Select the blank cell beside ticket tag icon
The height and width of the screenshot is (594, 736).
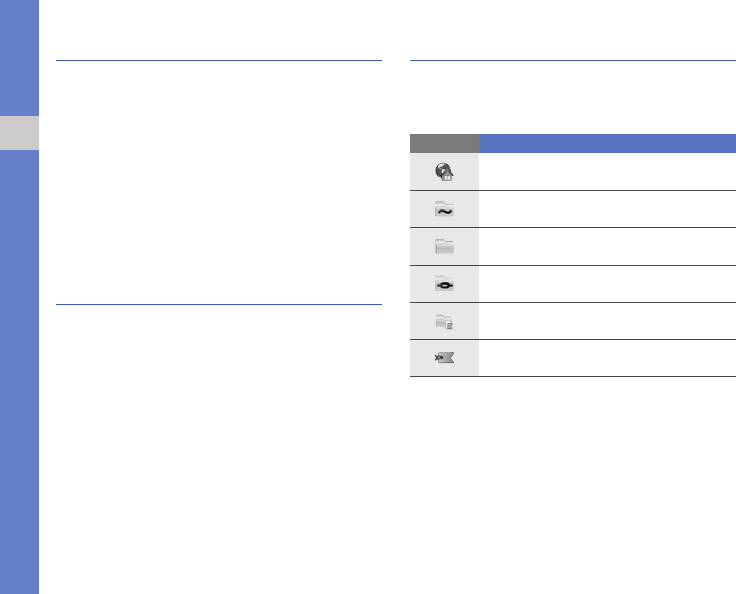coord(607,358)
